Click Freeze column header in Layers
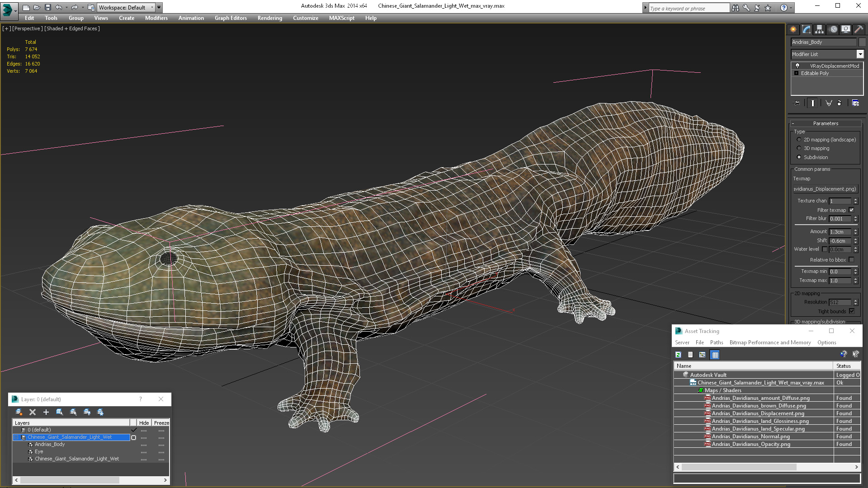Screen dimensions: 868x488 point(161,423)
